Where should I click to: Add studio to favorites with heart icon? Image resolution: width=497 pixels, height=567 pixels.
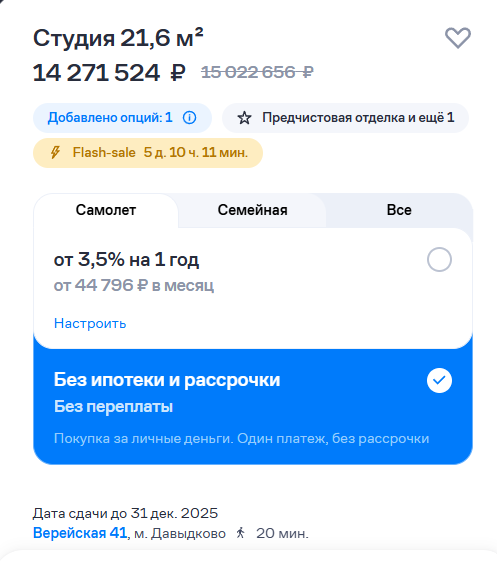click(x=458, y=38)
